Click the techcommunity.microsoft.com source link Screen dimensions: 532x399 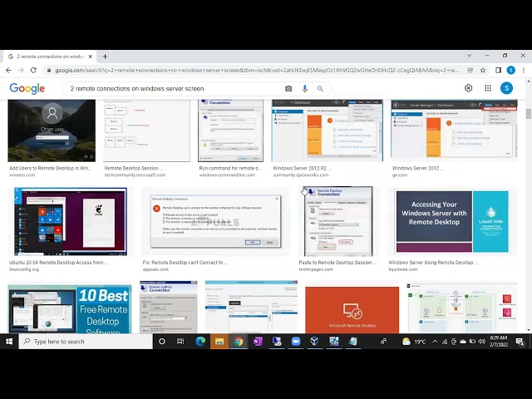135,175
